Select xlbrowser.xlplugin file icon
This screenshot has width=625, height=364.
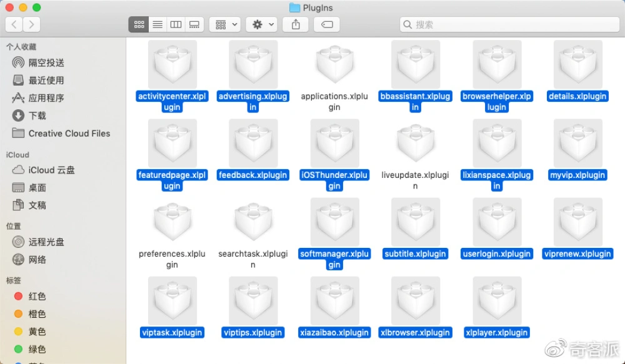point(416,301)
